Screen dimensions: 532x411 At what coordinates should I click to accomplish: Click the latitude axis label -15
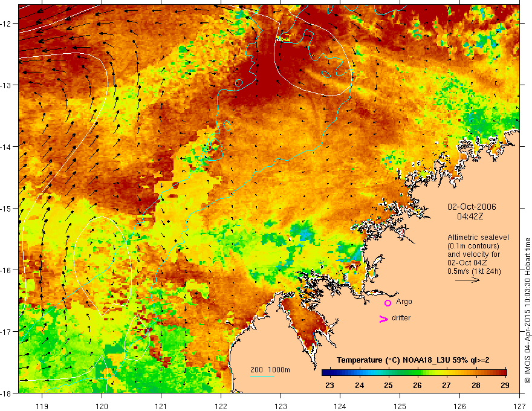(x=6, y=208)
